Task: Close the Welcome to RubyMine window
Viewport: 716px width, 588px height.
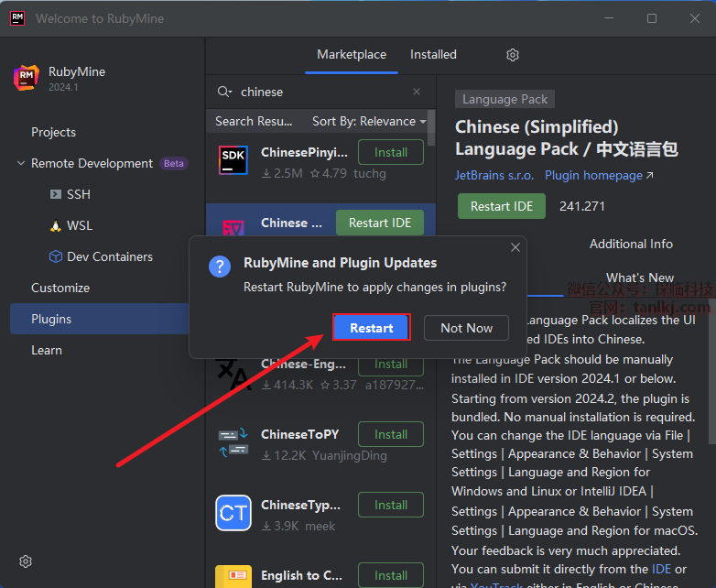Action: (x=695, y=18)
